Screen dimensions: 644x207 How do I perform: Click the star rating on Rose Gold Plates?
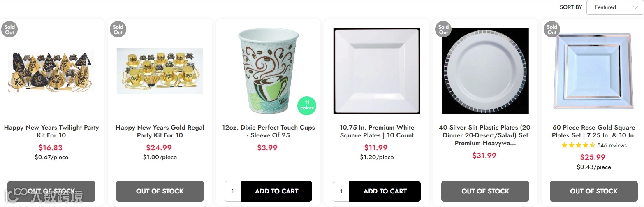[x=578, y=145]
